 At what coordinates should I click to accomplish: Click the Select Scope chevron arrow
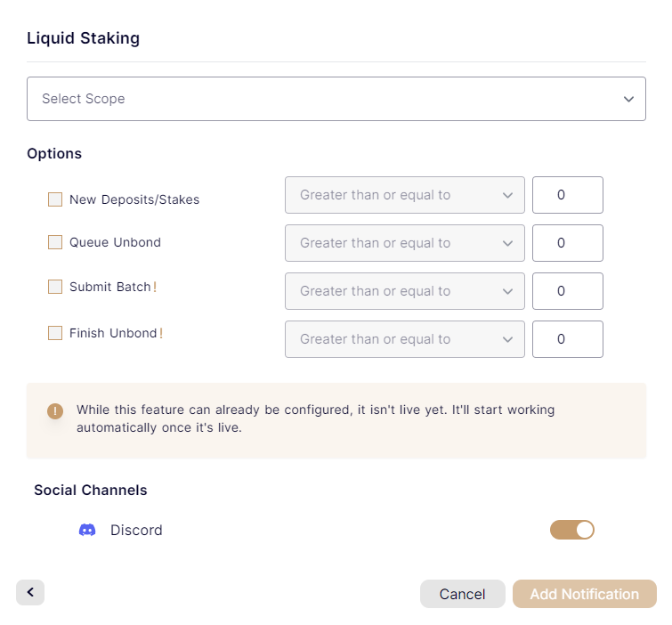click(628, 99)
